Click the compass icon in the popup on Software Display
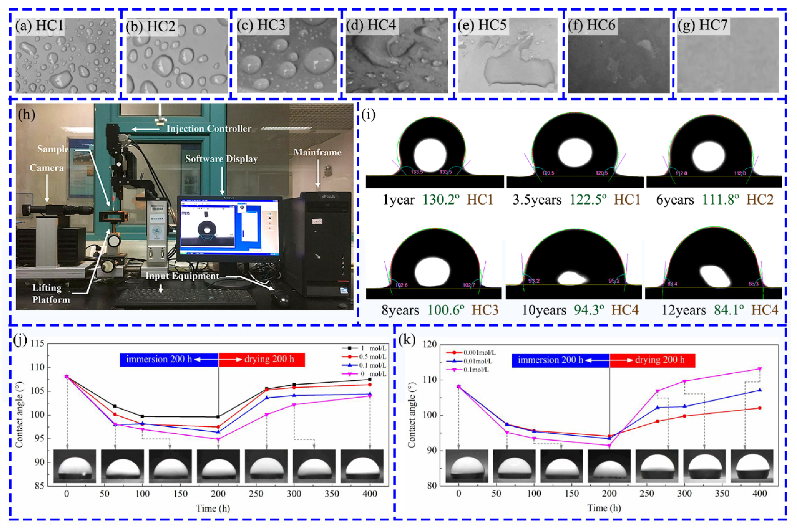The image size is (797, 532). click(242, 207)
